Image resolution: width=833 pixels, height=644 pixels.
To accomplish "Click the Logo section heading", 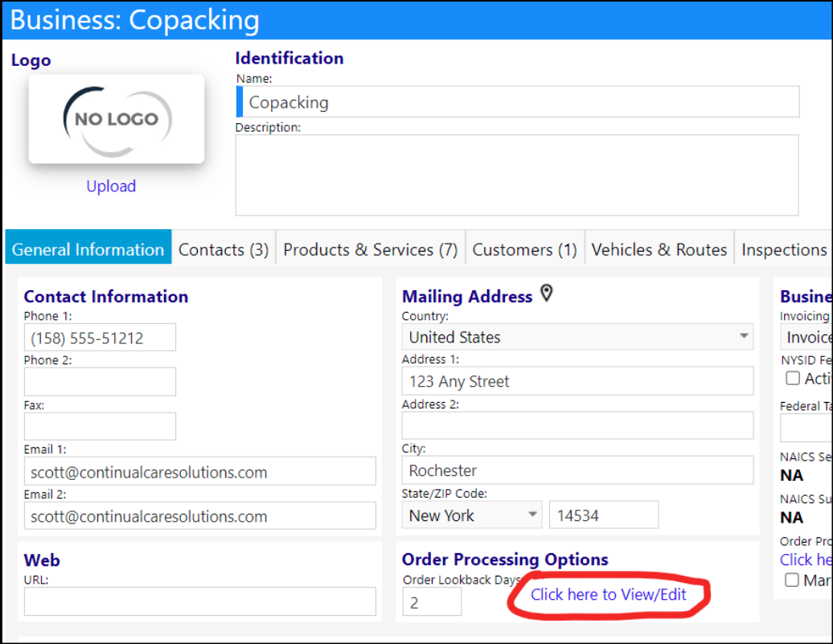I will [x=31, y=60].
